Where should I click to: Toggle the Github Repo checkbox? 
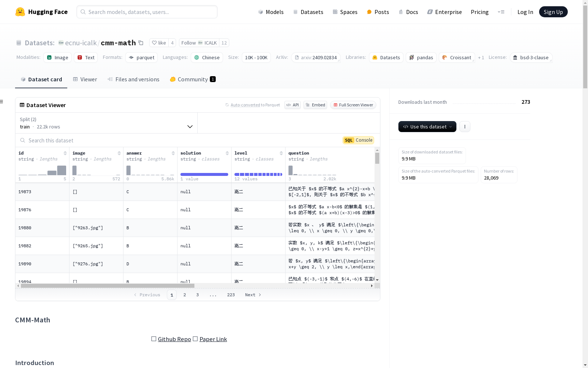coord(154,339)
